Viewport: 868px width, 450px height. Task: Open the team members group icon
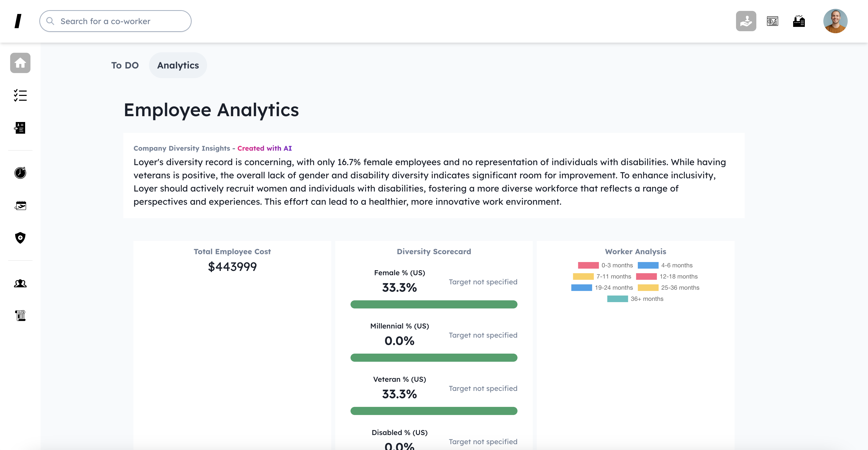(x=20, y=283)
